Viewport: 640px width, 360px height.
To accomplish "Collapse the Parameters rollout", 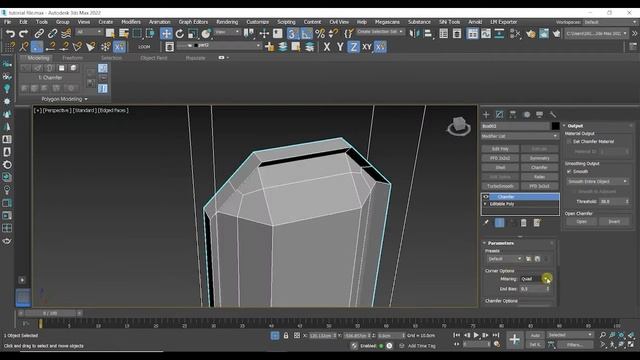I will (x=500, y=243).
